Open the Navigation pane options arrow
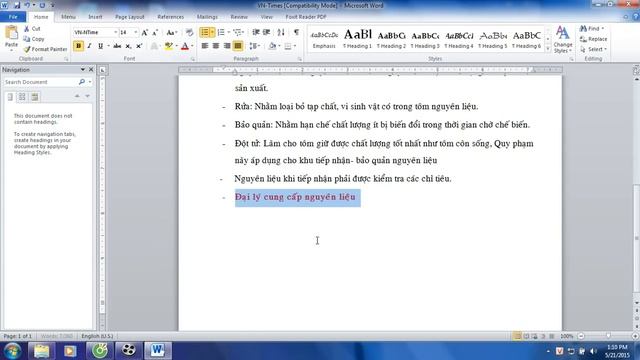Viewport: 640px width, 360px height. click(x=83, y=70)
